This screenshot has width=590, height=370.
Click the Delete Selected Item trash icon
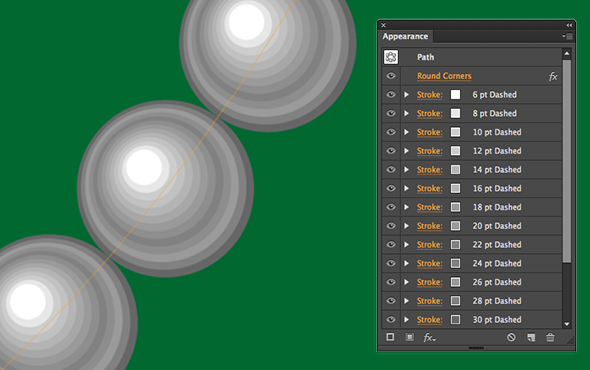[550, 337]
